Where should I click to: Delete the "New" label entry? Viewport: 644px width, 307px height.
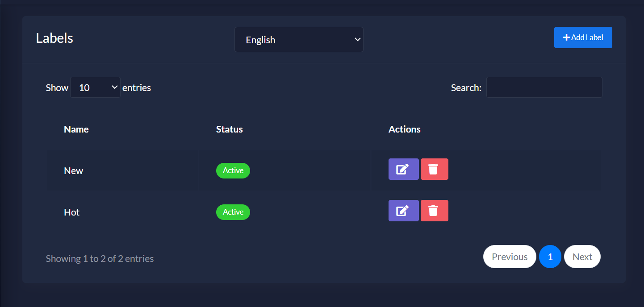(434, 169)
